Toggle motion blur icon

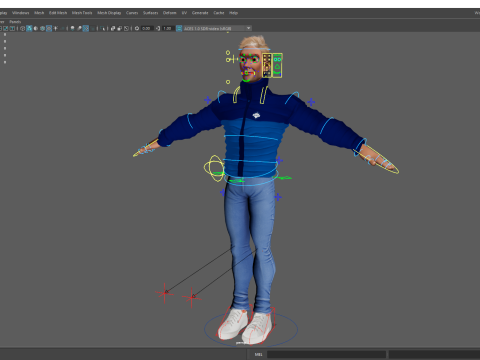coord(79,28)
